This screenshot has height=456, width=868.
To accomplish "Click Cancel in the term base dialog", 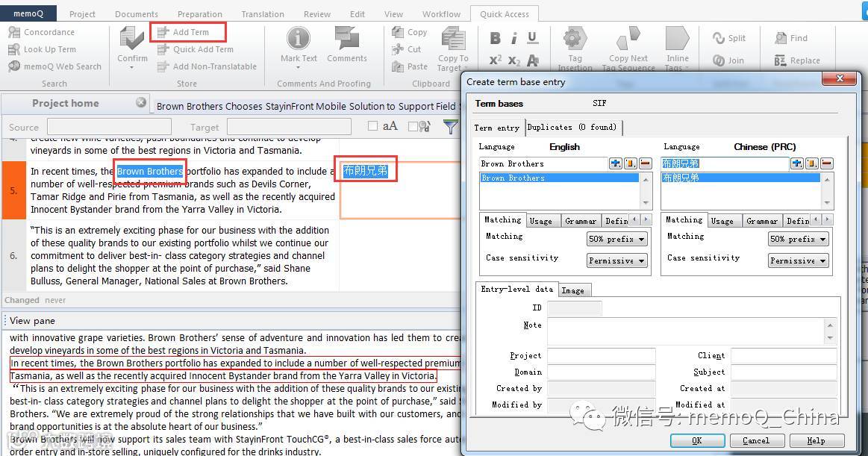I will (x=756, y=440).
